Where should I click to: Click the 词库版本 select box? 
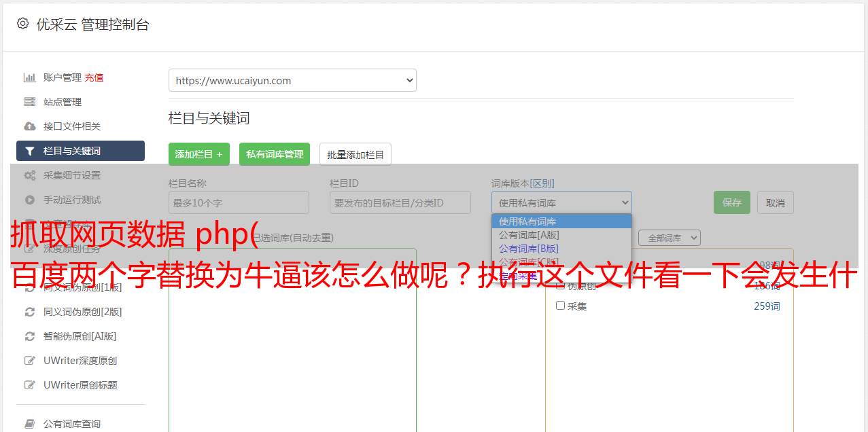[561, 202]
